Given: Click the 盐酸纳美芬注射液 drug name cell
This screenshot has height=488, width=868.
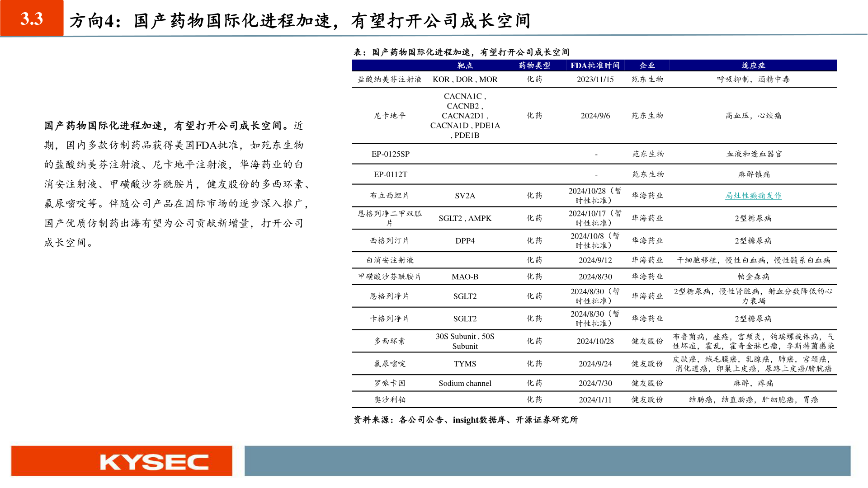Looking at the screenshot, I should [390, 80].
